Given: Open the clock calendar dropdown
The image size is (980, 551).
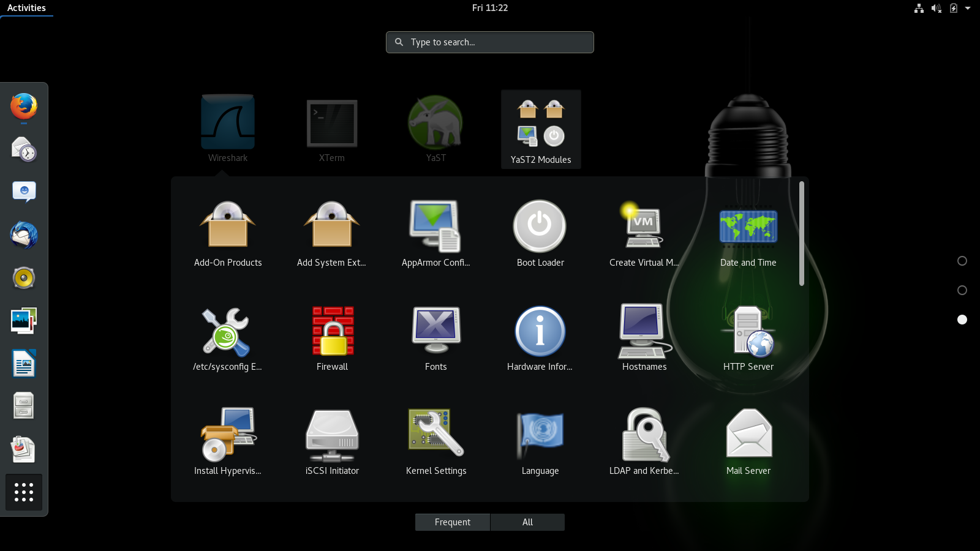Looking at the screenshot, I should point(489,8).
